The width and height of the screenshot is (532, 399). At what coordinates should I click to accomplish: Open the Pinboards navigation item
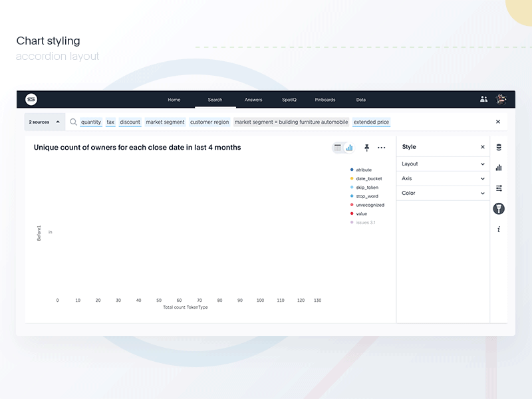(325, 100)
